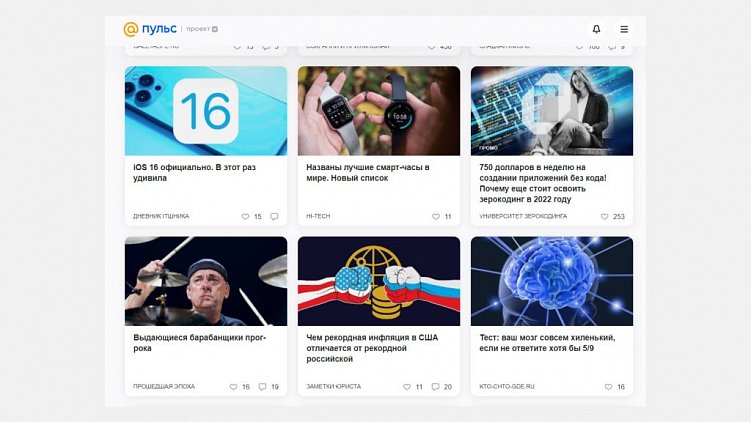751x422 pixels.
Task: Open comments on the drummers article
Action: pyautogui.click(x=262, y=387)
